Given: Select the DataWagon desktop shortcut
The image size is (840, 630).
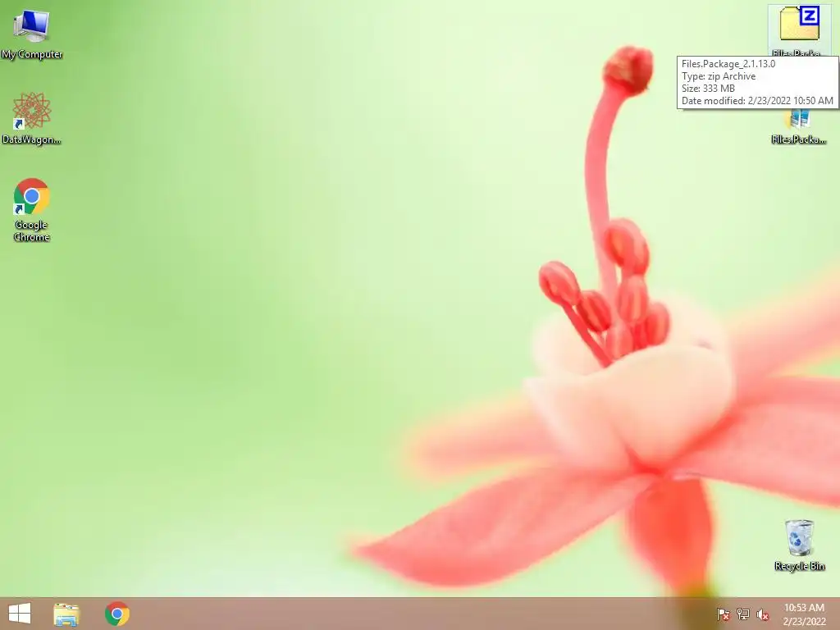Looking at the screenshot, I should tap(32, 118).
